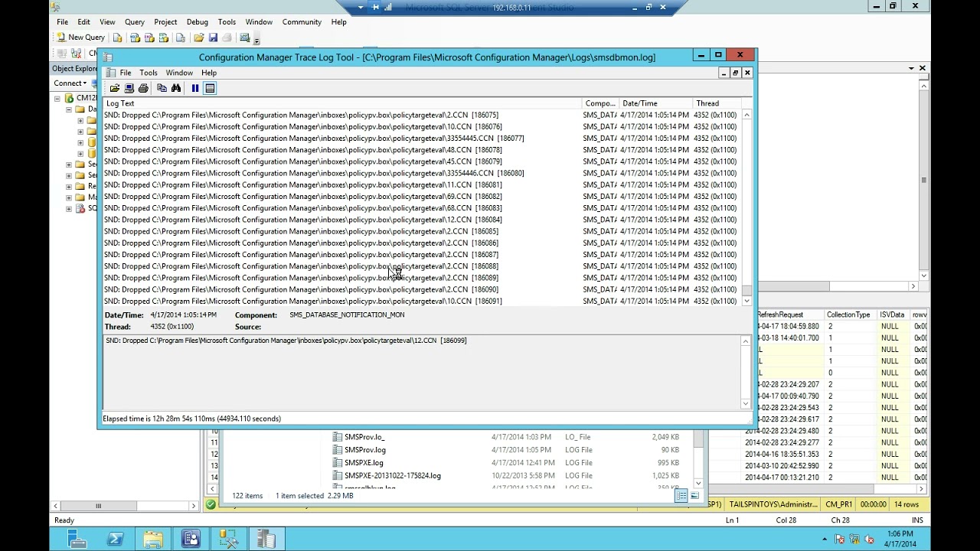
Task: Click the Analysis Services MDX Query icon
Action: click(135, 37)
